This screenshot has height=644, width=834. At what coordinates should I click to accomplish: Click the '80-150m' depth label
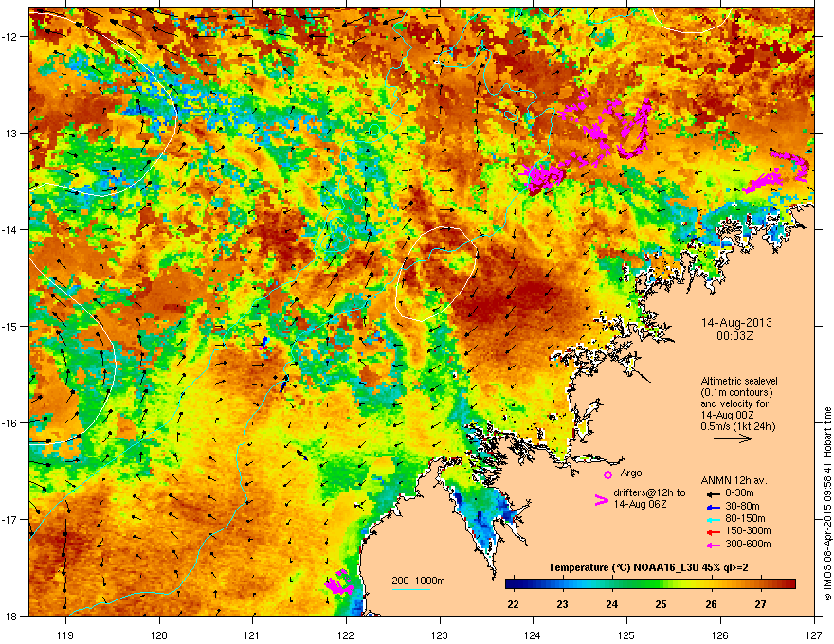coord(745,519)
